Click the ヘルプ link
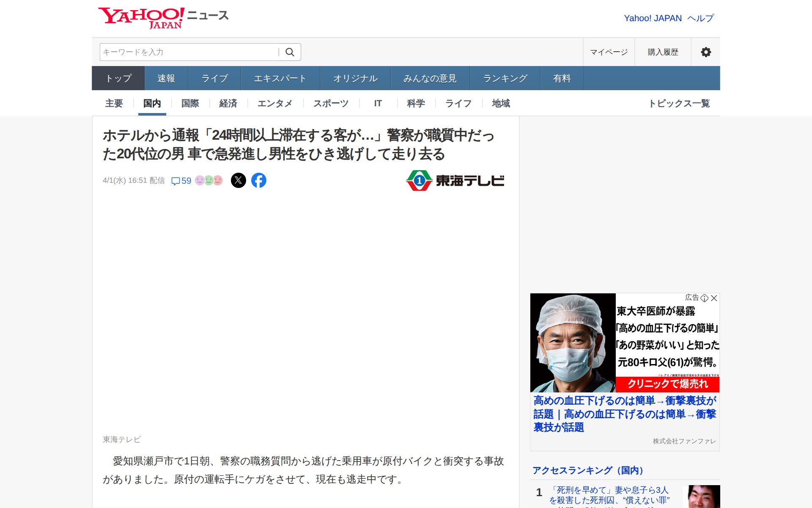Viewport: 812px width, 508px height. click(700, 18)
